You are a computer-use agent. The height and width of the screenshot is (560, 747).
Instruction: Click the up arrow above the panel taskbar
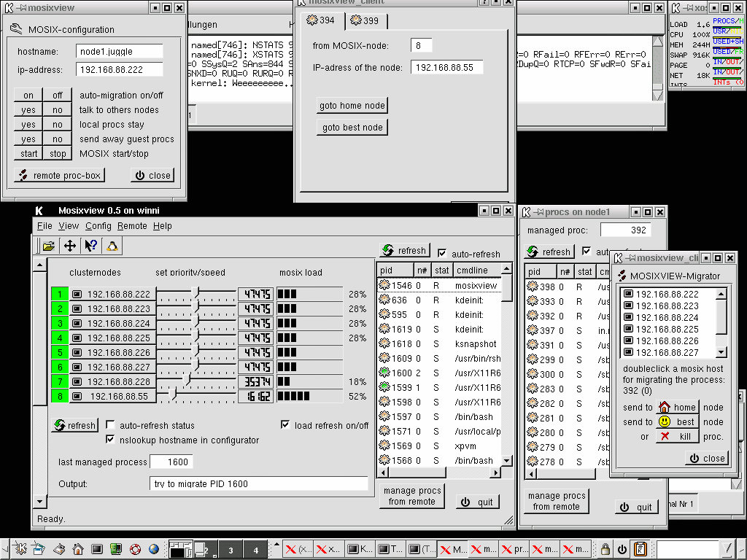click(276, 544)
